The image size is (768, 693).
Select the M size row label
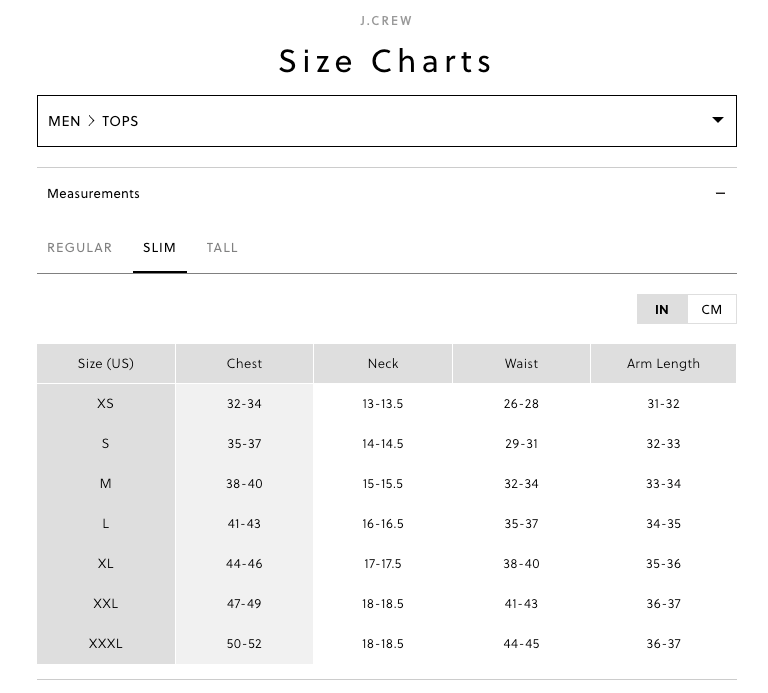[105, 484]
